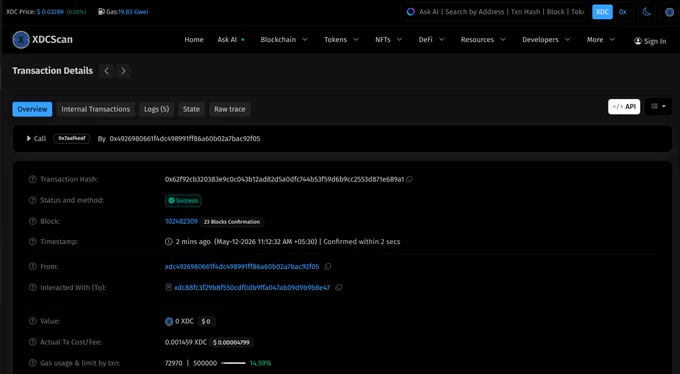Screen dimensions: 680x374
Task: Open the Resources dropdown menu
Action: pos(483,39)
